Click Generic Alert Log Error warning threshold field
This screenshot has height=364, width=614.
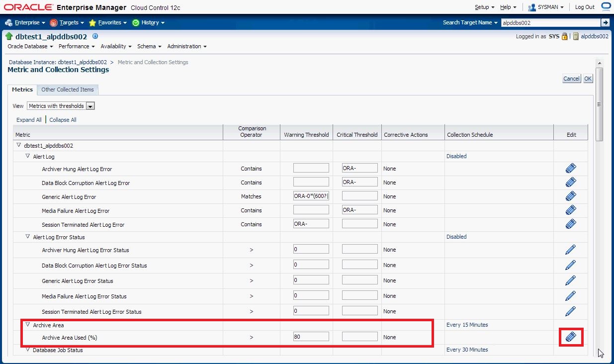click(311, 196)
